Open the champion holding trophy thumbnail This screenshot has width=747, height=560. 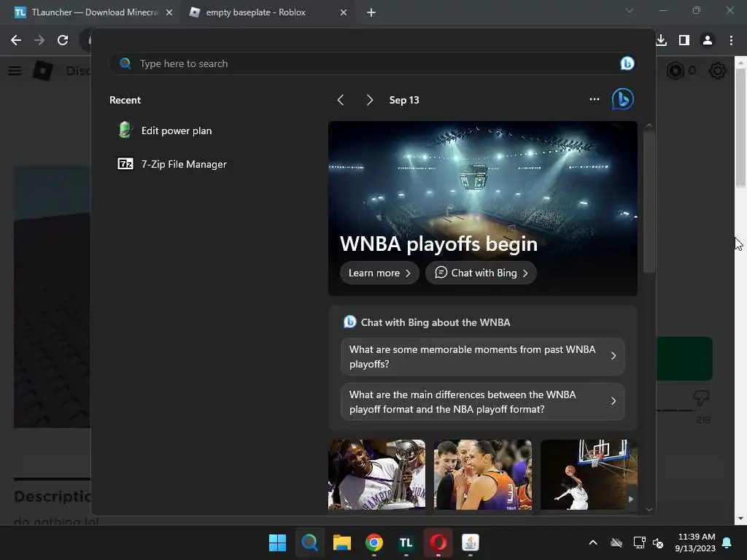tap(377, 475)
